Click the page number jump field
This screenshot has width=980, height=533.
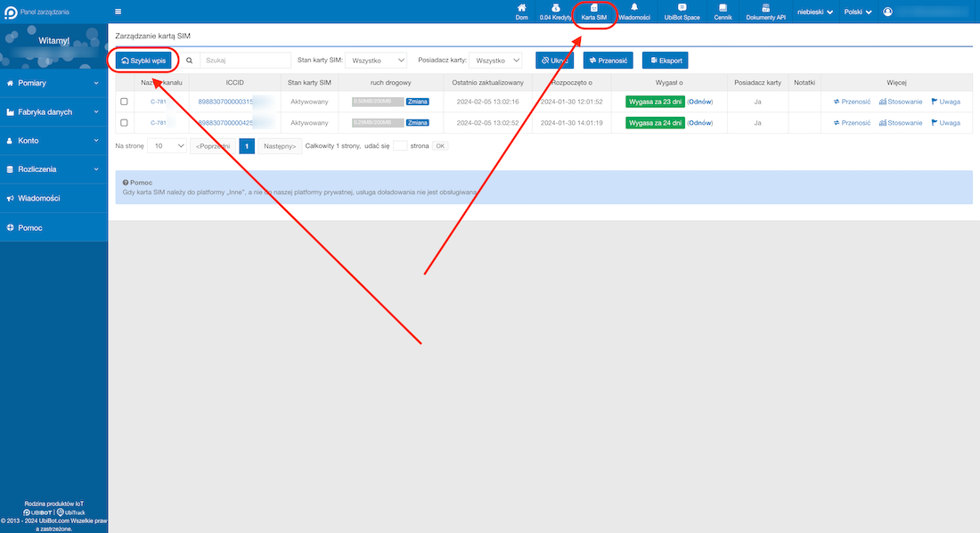coord(400,146)
